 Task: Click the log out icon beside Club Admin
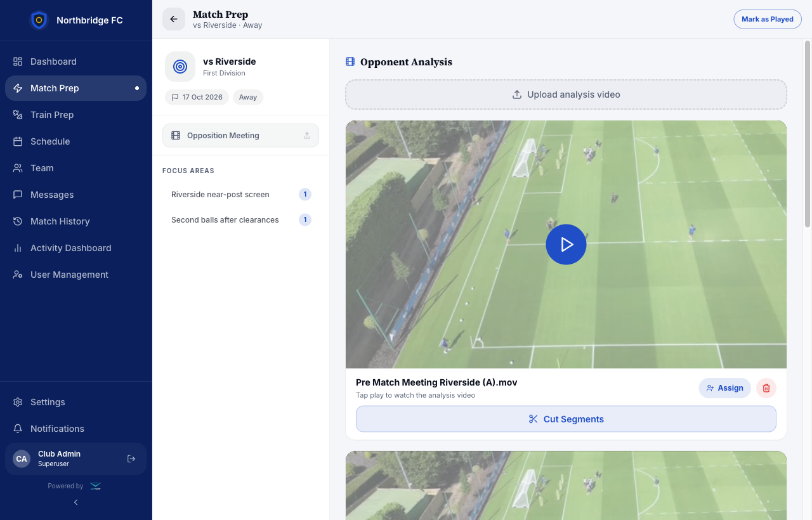click(131, 458)
